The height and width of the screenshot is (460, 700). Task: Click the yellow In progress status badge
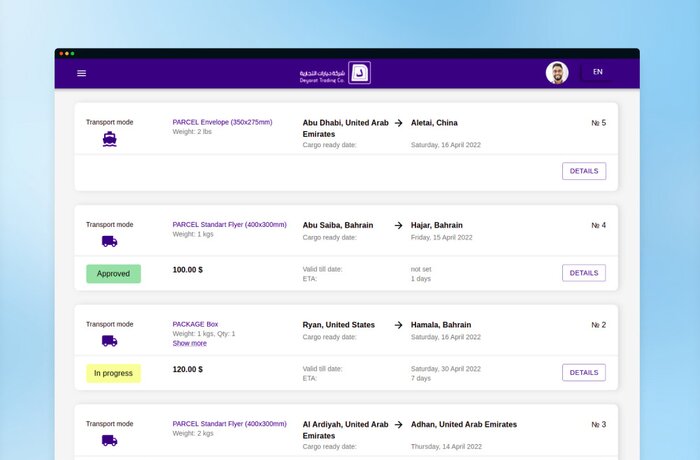click(x=113, y=373)
